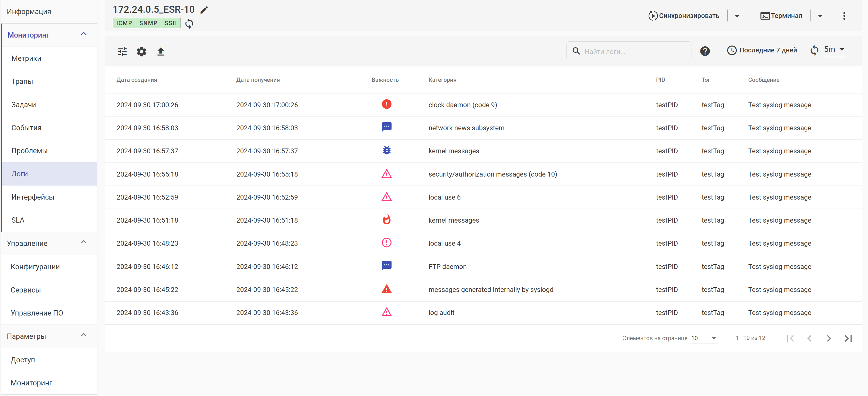Expand dropdown arrow next to Синхронизировать
This screenshot has height=396, width=868.
[737, 16]
